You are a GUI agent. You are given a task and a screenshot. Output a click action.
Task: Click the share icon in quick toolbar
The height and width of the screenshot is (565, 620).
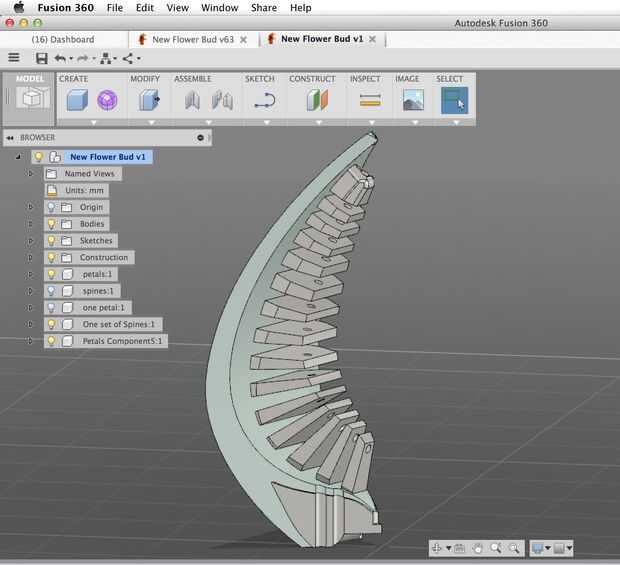click(x=128, y=59)
